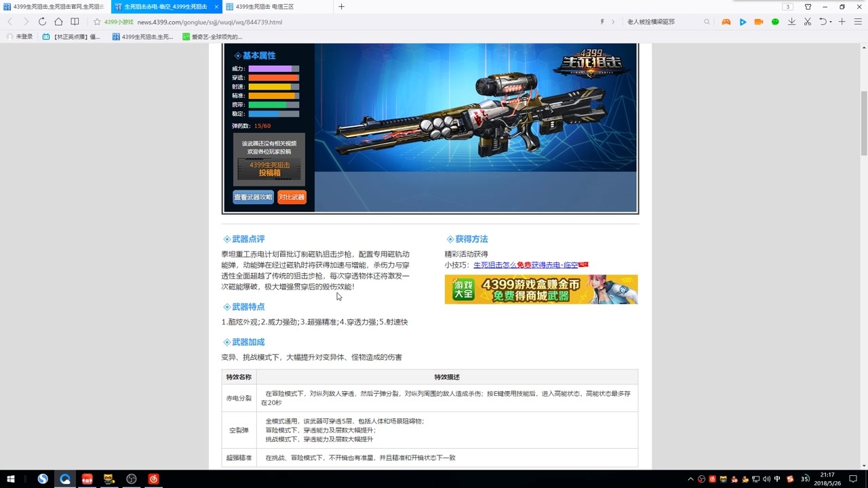This screenshot has width=868, height=488.
Task: Click 查看武器攻略 button
Action: coord(253,197)
